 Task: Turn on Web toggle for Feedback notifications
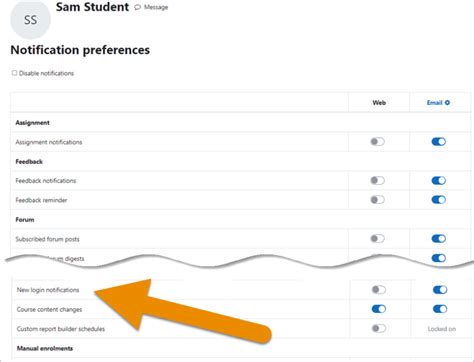click(x=378, y=181)
